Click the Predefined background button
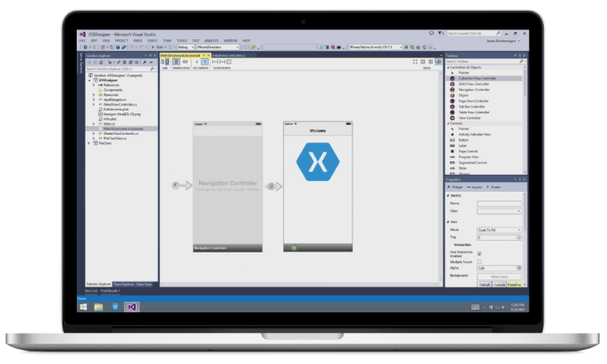This screenshot has width=607, height=364. [514, 285]
